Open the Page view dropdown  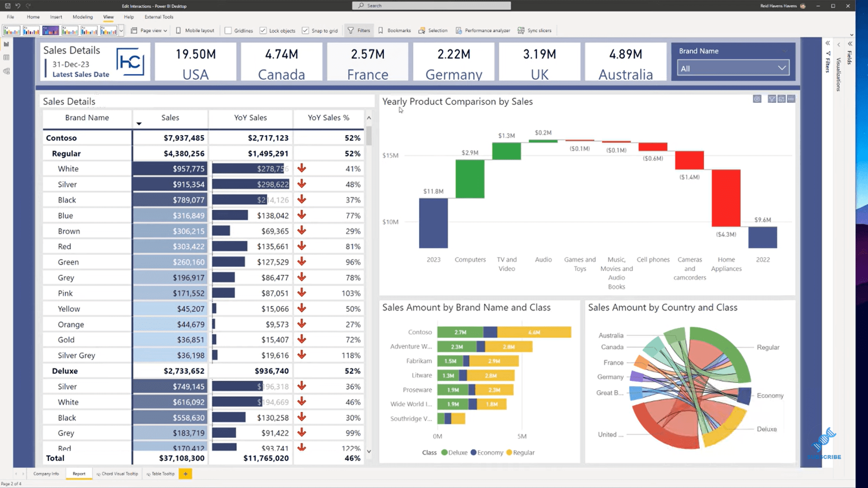149,30
